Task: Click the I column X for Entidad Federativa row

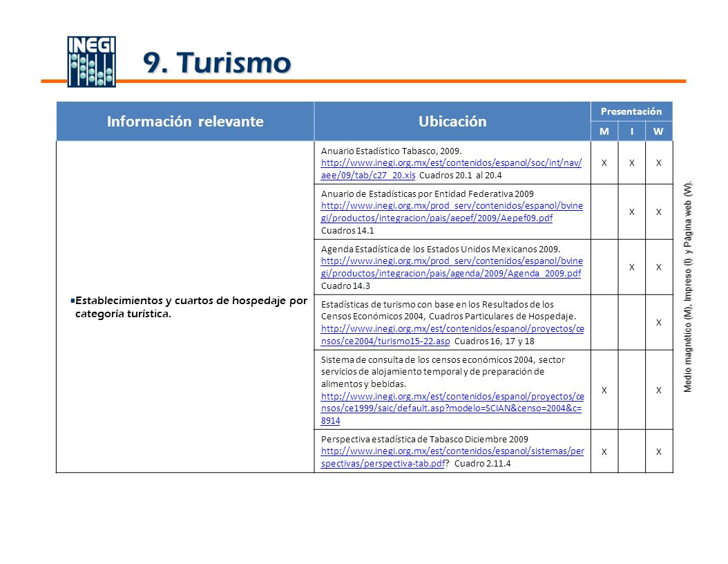Action: coord(631,212)
